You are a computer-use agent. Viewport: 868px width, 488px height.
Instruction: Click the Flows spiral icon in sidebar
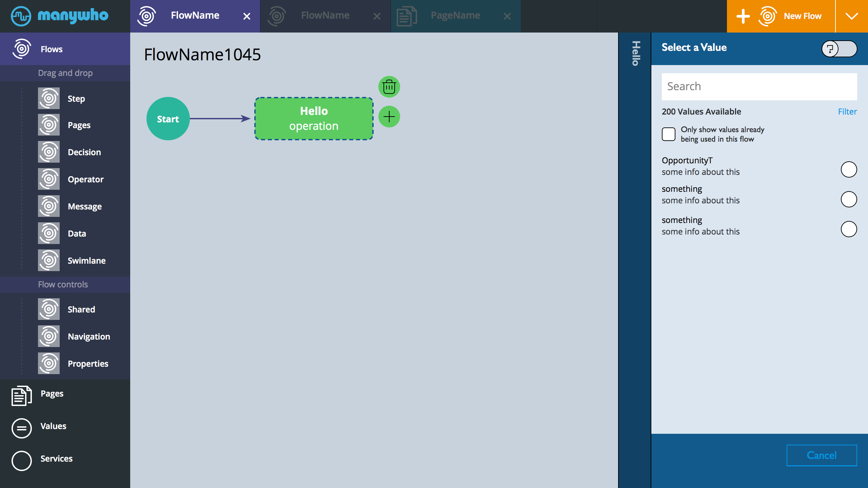tap(22, 49)
